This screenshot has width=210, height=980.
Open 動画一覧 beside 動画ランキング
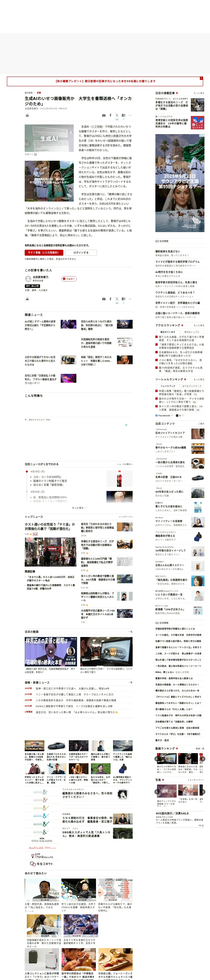[x=200, y=749]
